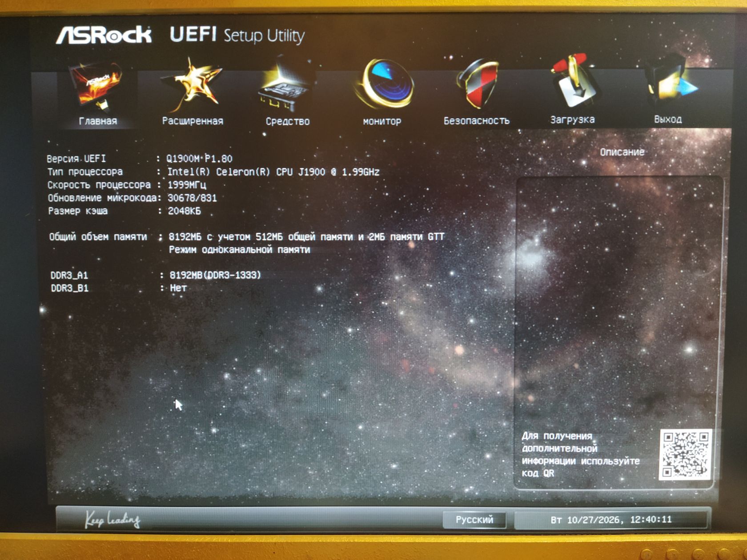This screenshot has width=747, height=560.
Task: Select the 8192MB(DDR3-1333) value
Action: point(215,275)
